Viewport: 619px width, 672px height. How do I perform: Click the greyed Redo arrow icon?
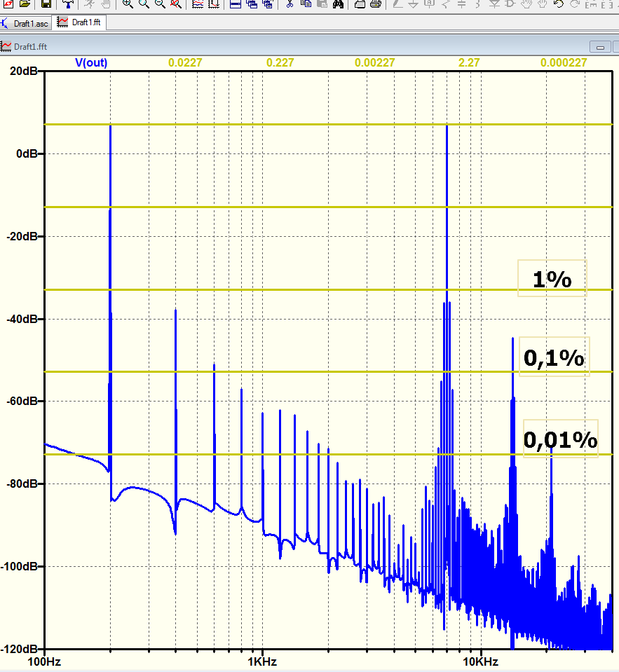(x=575, y=4)
